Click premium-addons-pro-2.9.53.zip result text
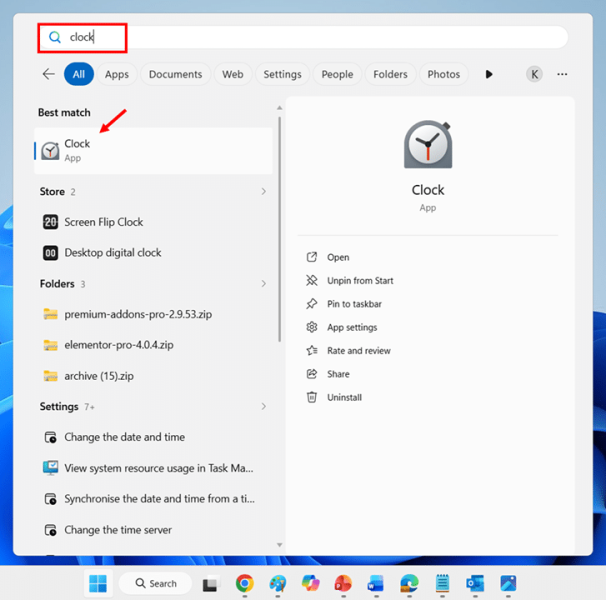Image resolution: width=606 pixels, height=600 pixels. (138, 314)
